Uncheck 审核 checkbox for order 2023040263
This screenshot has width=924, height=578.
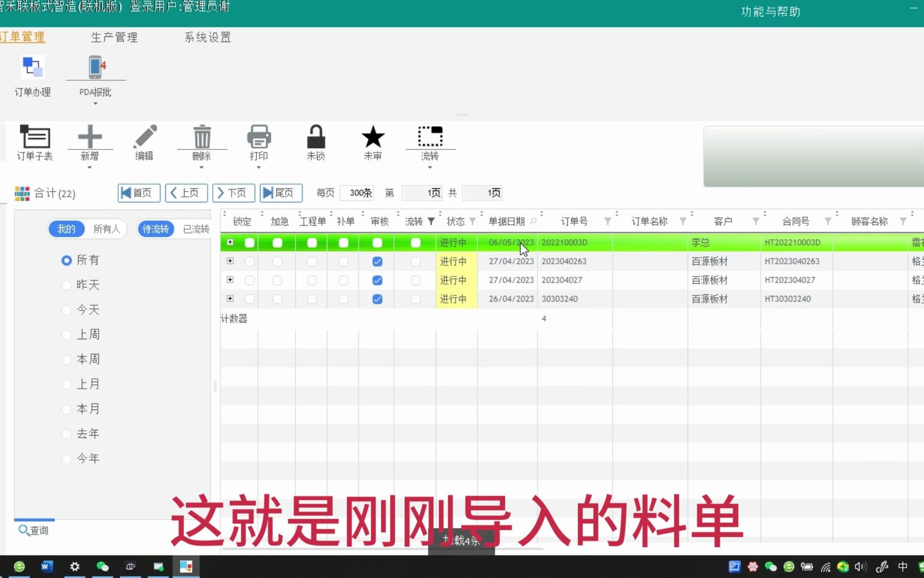pyautogui.click(x=377, y=262)
